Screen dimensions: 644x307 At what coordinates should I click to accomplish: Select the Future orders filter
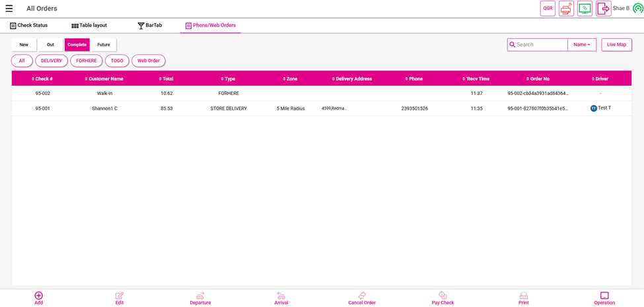104,45
